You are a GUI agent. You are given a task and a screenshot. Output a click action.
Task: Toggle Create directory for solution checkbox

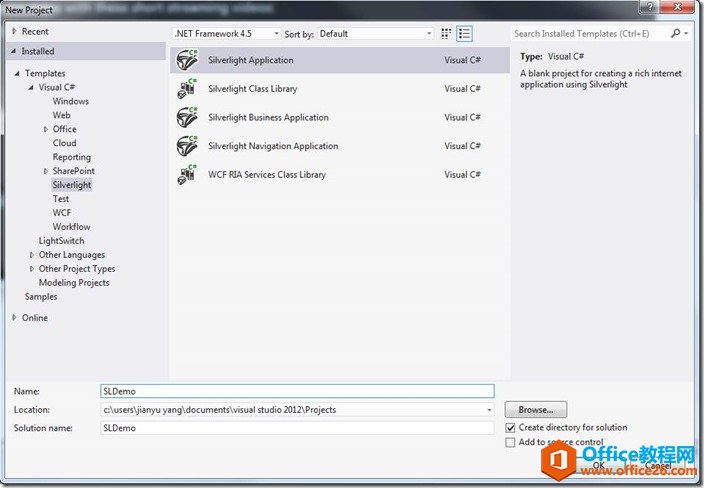(510, 427)
